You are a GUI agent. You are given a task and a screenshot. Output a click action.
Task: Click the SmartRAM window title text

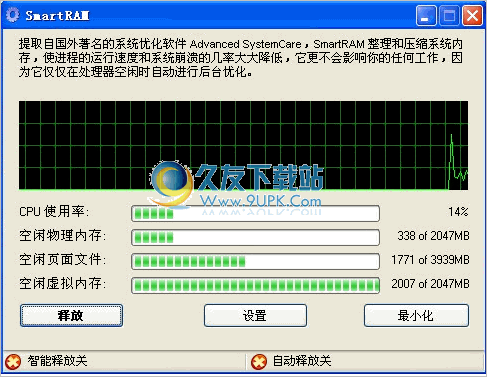[x=57, y=16]
